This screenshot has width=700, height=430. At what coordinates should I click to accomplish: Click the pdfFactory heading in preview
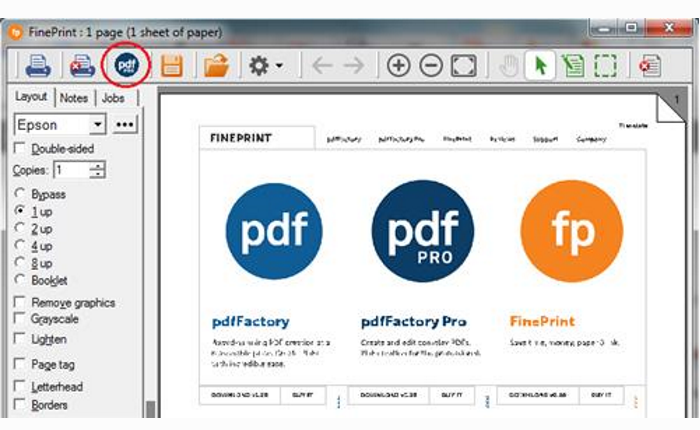pos(250,321)
